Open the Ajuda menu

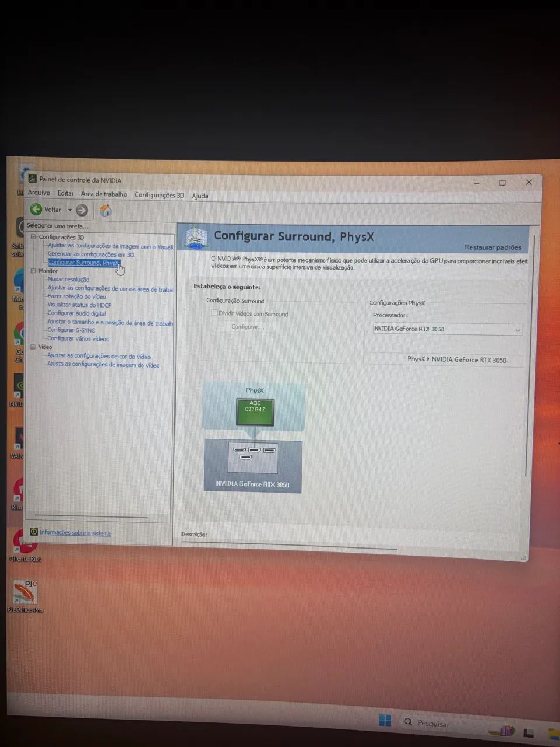click(x=200, y=196)
